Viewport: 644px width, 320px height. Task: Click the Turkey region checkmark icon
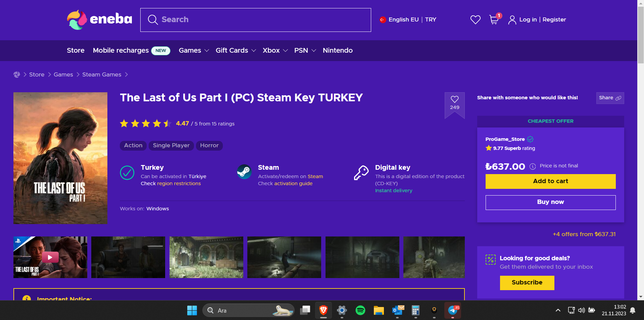pyautogui.click(x=127, y=173)
